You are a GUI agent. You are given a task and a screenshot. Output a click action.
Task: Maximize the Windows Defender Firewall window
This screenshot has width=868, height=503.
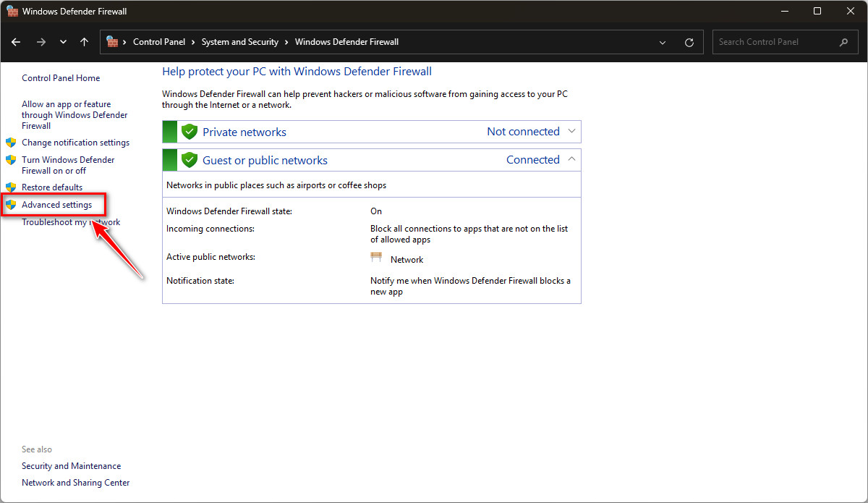(817, 11)
